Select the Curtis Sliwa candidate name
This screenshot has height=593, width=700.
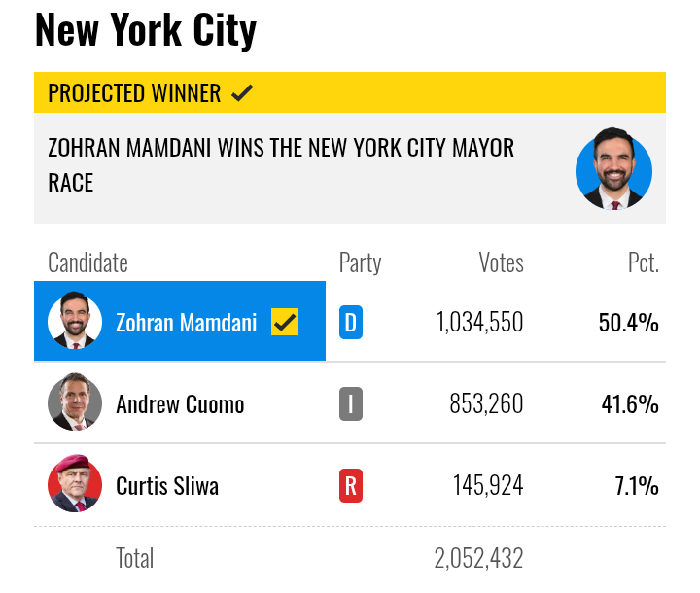point(167,485)
